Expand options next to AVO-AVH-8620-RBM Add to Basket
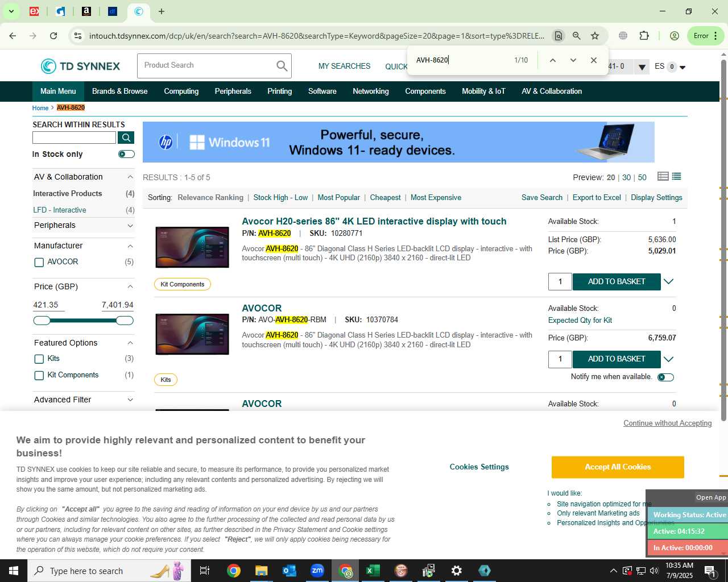 tap(669, 359)
